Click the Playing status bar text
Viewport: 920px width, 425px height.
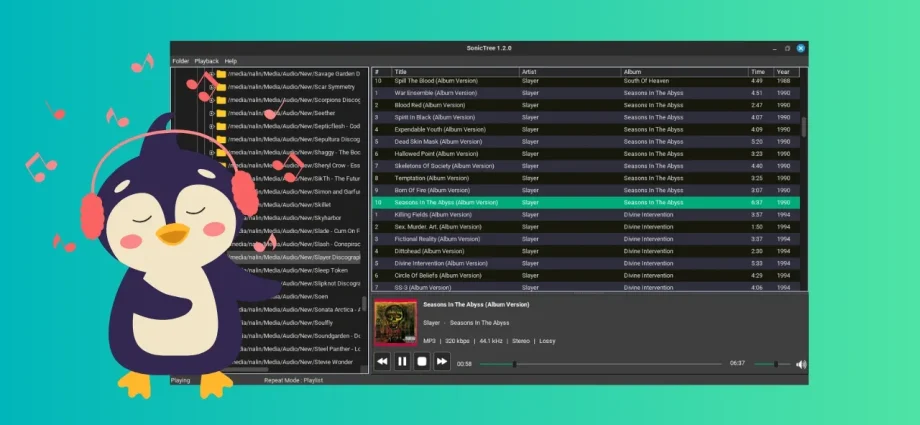[x=181, y=380]
